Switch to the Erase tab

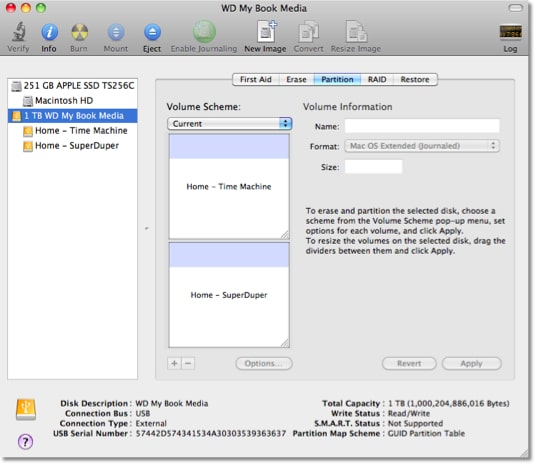296,79
